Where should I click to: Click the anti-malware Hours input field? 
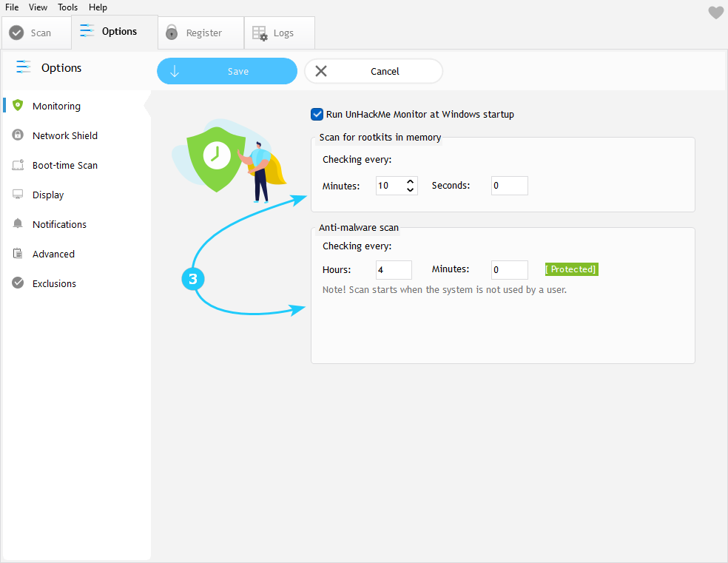[x=394, y=270]
